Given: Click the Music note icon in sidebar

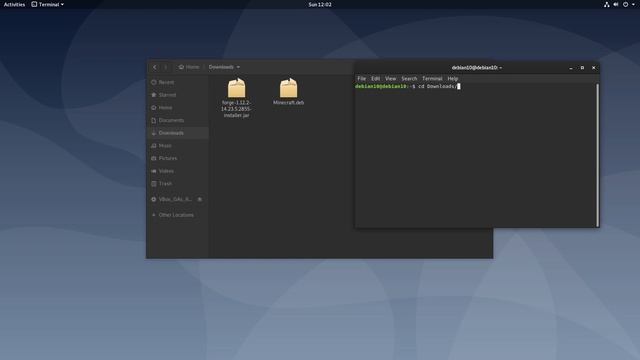Looking at the screenshot, I should (154, 145).
